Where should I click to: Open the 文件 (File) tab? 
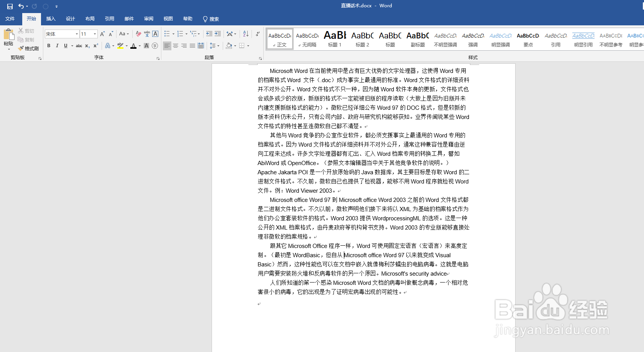(10, 19)
